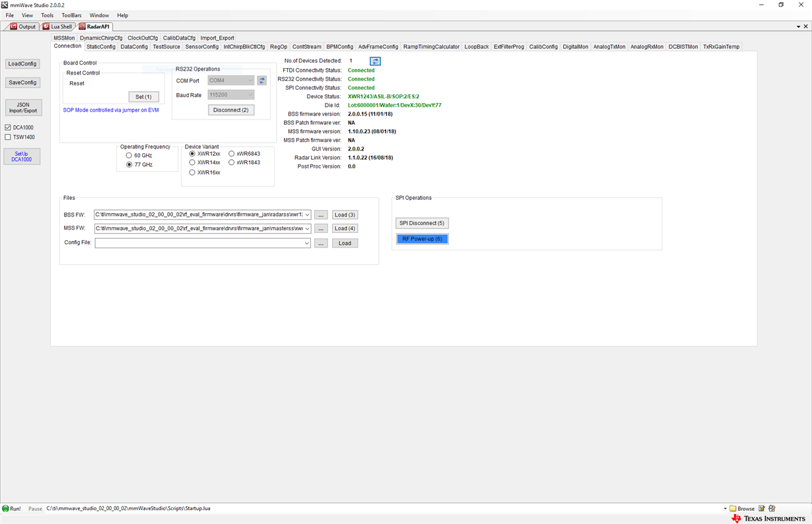Switch to the Output tab
This screenshot has height=524, width=812.
pyautogui.click(x=22, y=26)
